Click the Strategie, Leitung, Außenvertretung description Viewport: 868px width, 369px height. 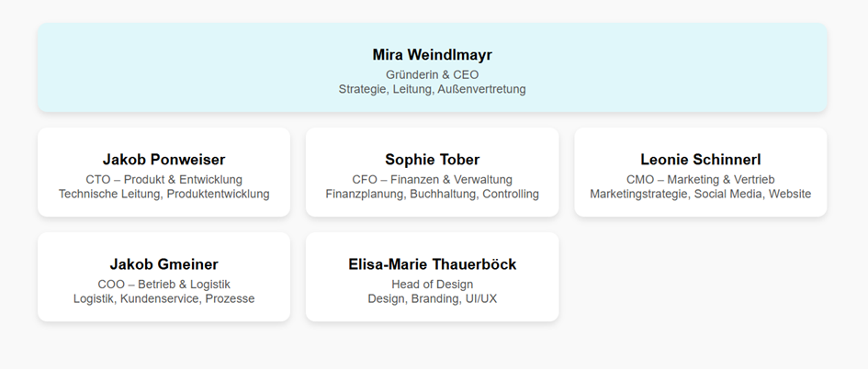[x=432, y=89]
